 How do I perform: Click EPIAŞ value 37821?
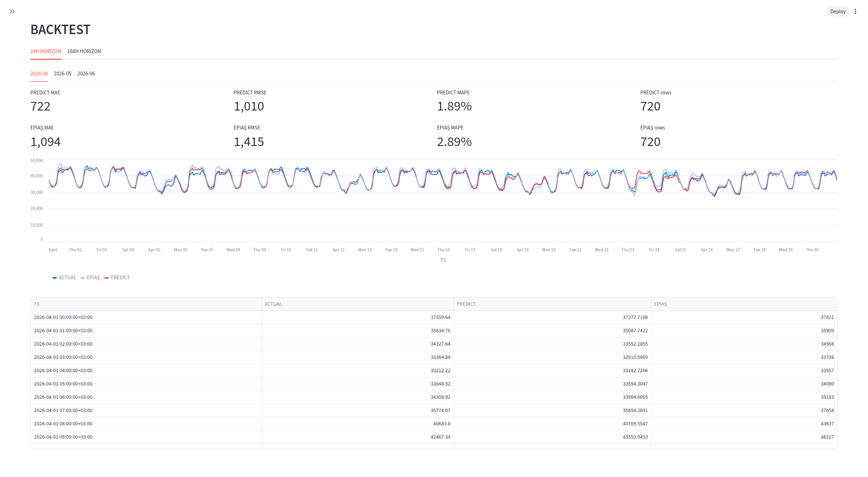[x=744, y=317]
